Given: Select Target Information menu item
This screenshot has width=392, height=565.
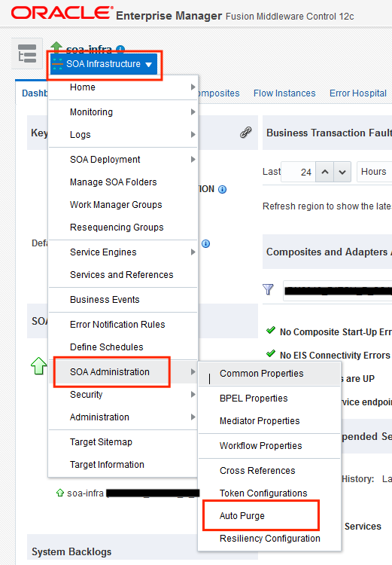Looking at the screenshot, I should [x=123, y=465].
